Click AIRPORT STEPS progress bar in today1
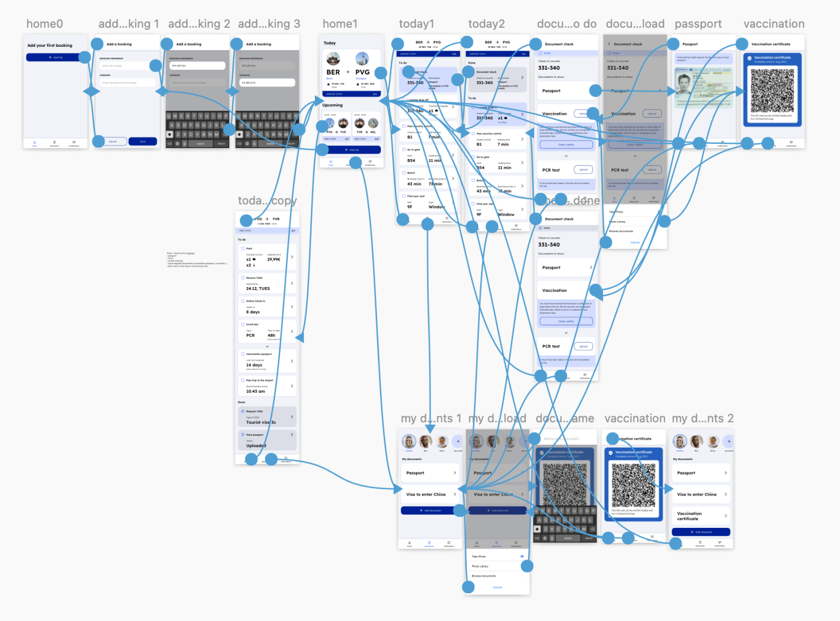The height and width of the screenshot is (621, 840). click(429, 54)
